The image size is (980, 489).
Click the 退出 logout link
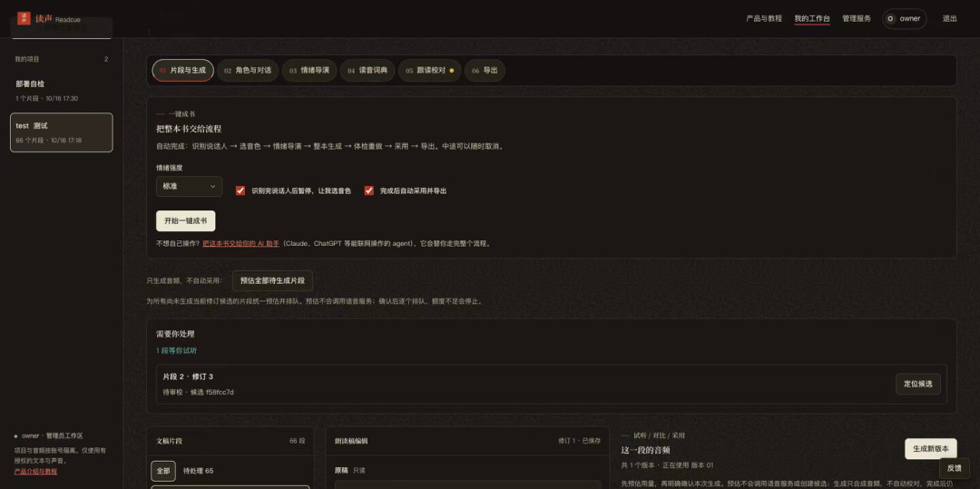[949, 19]
